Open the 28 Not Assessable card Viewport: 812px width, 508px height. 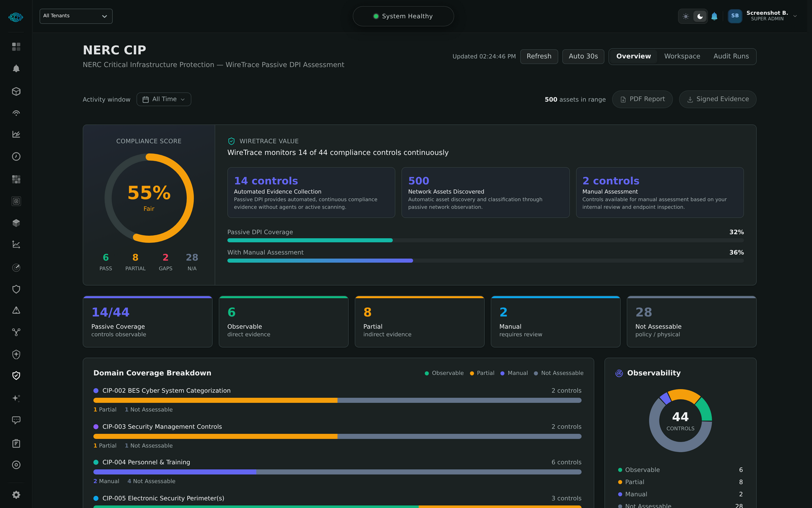coord(692,322)
